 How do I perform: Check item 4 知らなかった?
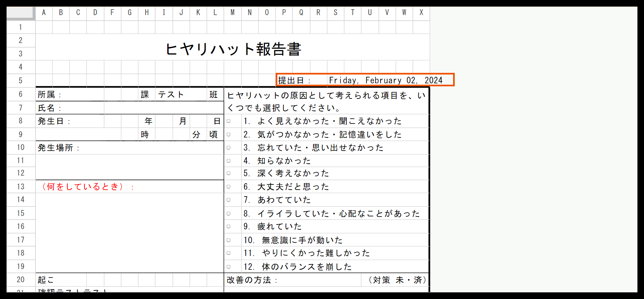[x=229, y=160]
